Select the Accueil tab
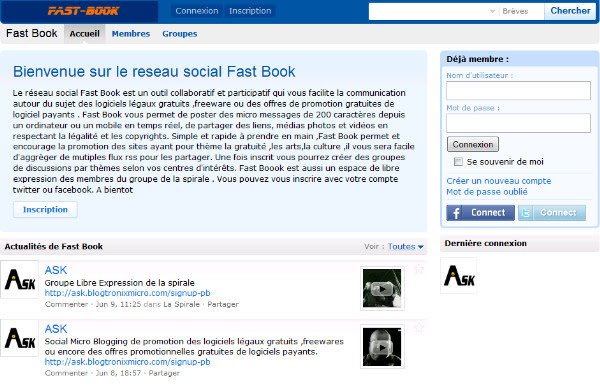This screenshot has height=390, width=600. point(84,34)
